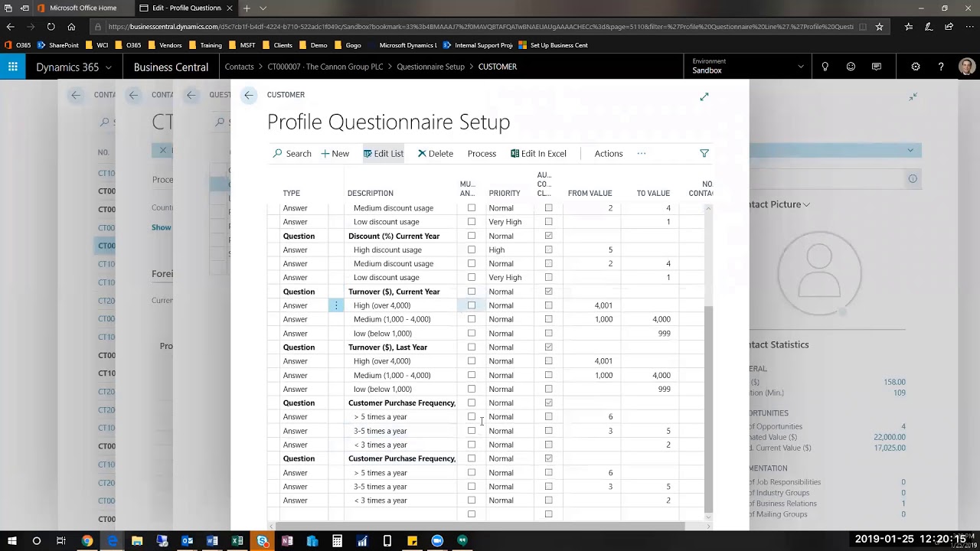Image resolution: width=980 pixels, height=551 pixels.
Task: Go to browser home page
Action: click(x=71, y=26)
